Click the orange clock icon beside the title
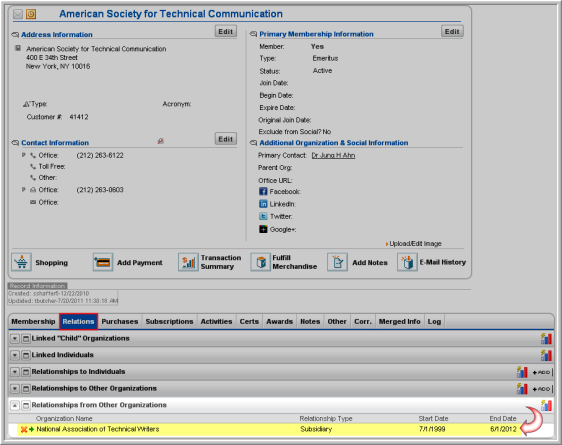The image size is (562, 445). pyautogui.click(x=31, y=14)
